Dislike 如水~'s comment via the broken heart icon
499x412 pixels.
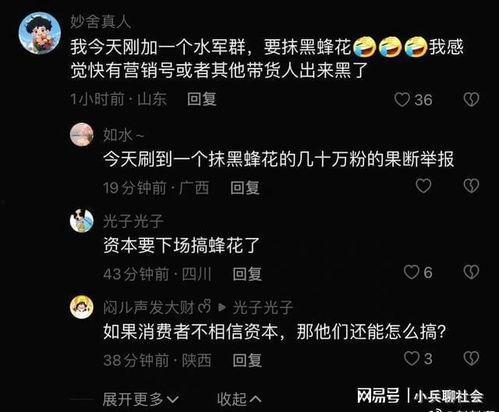click(x=471, y=186)
